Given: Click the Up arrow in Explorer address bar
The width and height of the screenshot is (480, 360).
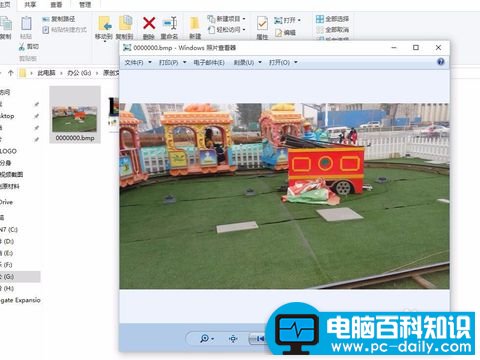Looking at the screenshot, I should pyautogui.click(x=11, y=73).
